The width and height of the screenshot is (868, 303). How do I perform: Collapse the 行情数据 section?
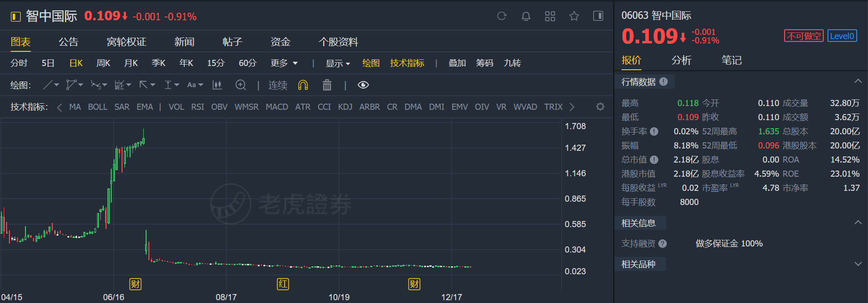pos(858,82)
